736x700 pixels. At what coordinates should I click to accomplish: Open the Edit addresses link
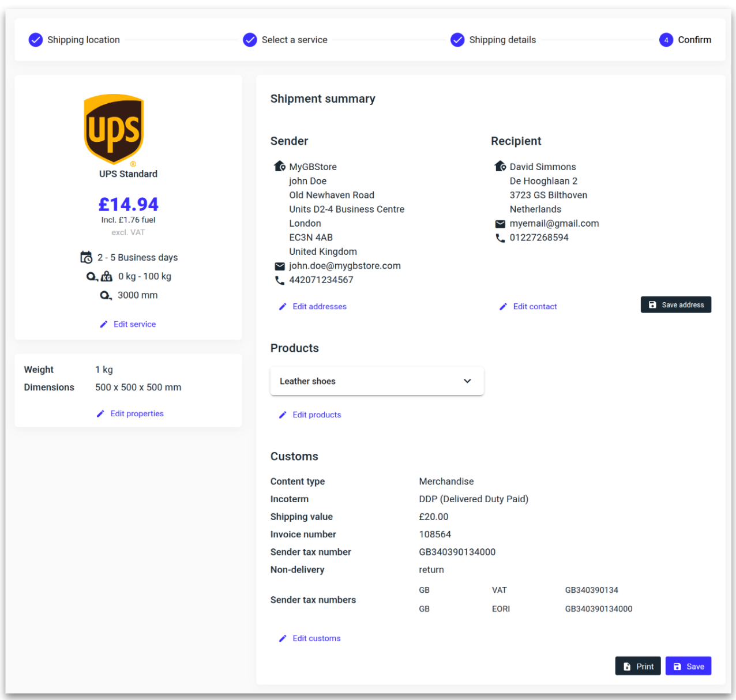(319, 307)
